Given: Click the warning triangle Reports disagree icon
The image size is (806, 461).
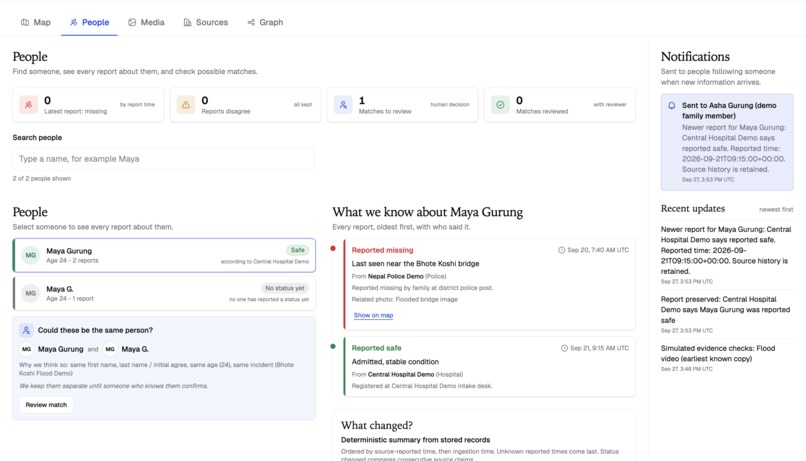Looking at the screenshot, I should tap(186, 105).
